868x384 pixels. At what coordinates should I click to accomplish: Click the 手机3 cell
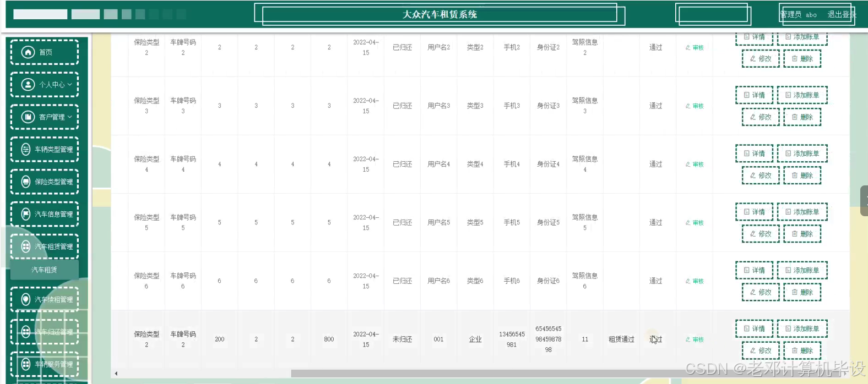click(512, 106)
